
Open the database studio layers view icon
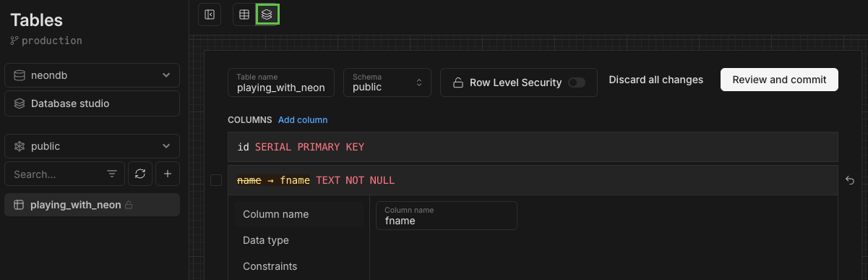267,14
